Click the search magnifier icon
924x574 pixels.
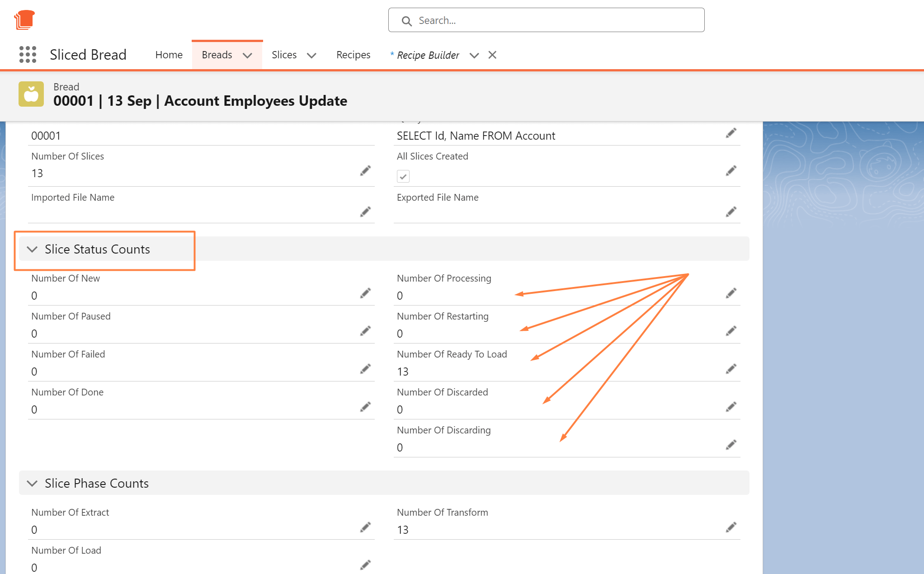406,21
